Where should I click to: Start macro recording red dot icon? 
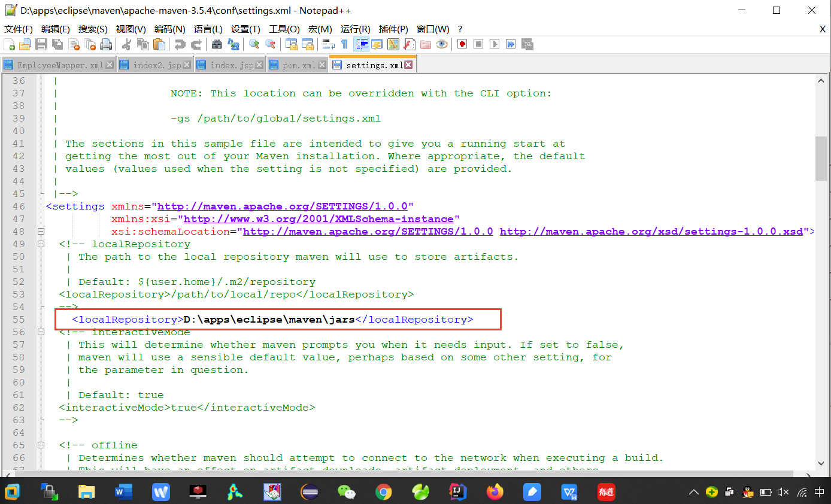pos(462,44)
